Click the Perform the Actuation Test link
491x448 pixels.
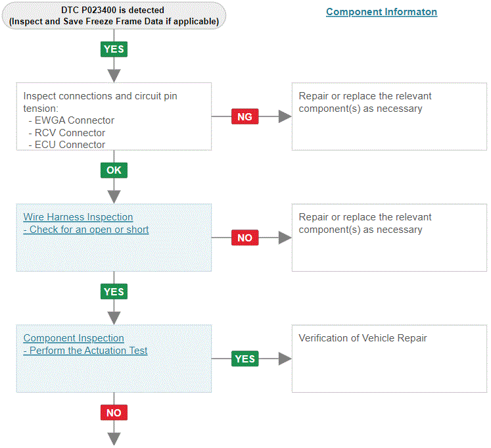point(85,351)
